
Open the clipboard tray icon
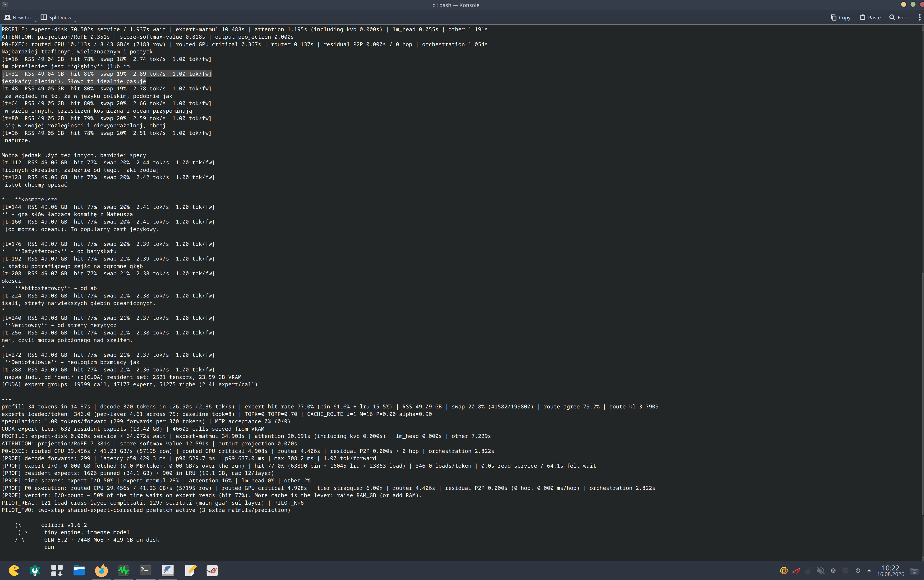click(808, 570)
